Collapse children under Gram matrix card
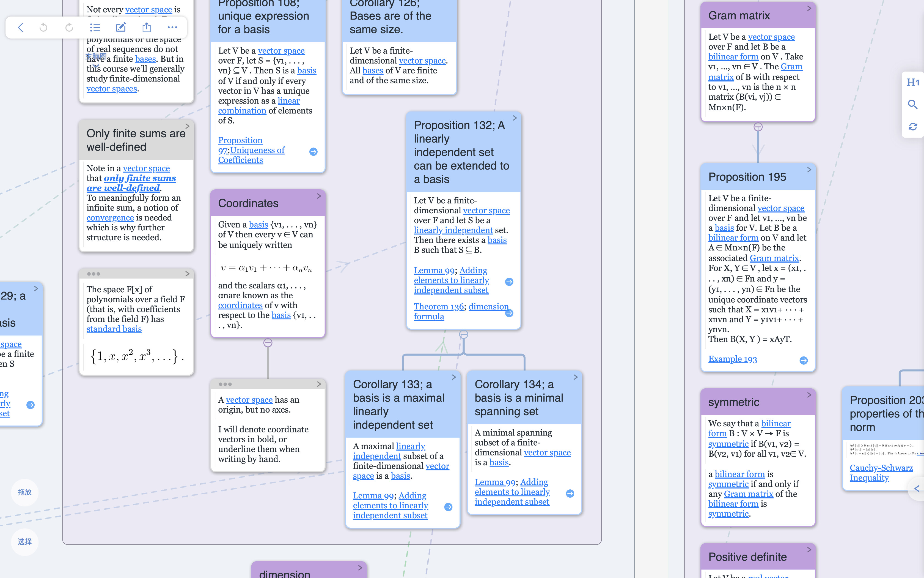 click(758, 127)
